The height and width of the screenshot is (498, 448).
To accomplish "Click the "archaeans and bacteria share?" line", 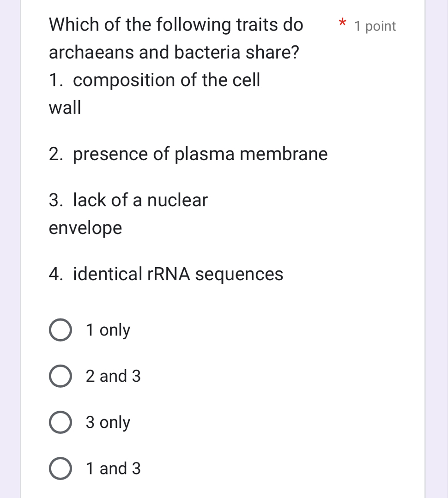I will 173,53.
